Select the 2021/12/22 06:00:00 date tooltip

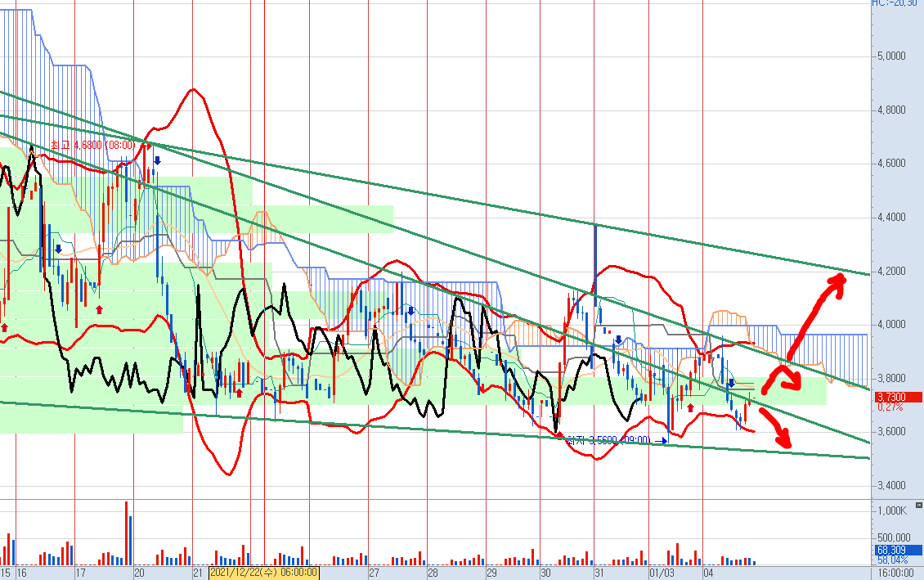pos(264,573)
